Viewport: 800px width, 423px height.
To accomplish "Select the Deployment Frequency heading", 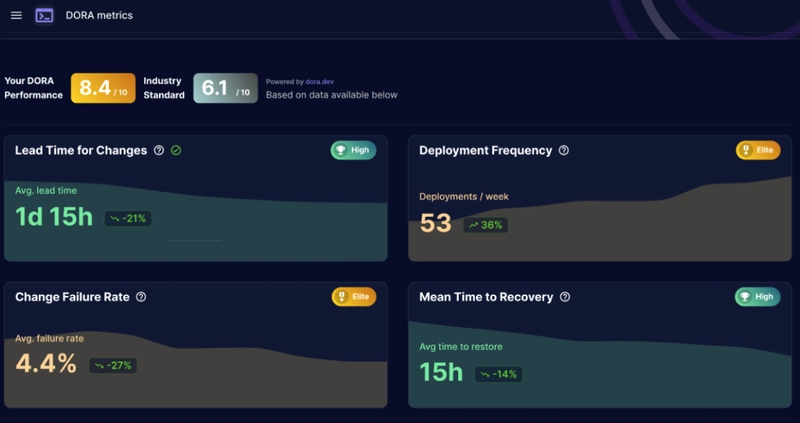I will click(x=486, y=151).
